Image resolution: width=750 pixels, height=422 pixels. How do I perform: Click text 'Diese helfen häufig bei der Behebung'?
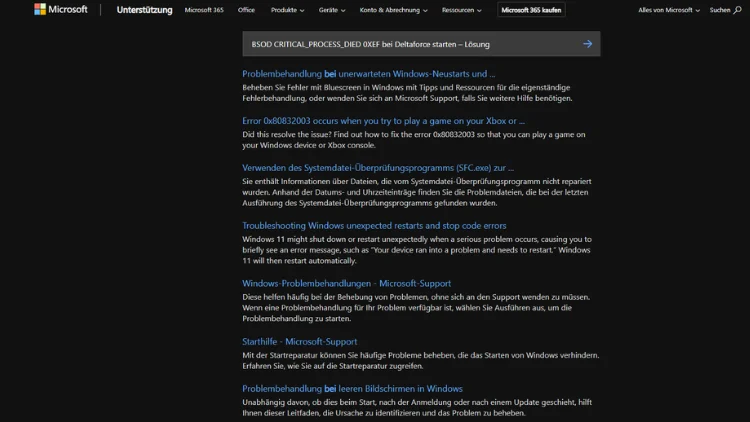click(x=304, y=297)
